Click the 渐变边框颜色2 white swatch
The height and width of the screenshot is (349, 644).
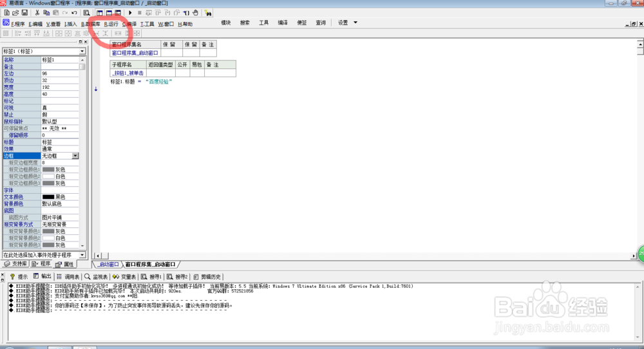tap(48, 176)
